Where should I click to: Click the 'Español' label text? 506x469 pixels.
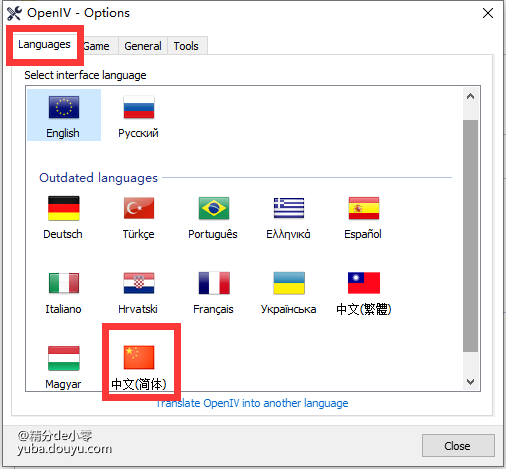(x=363, y=234)
